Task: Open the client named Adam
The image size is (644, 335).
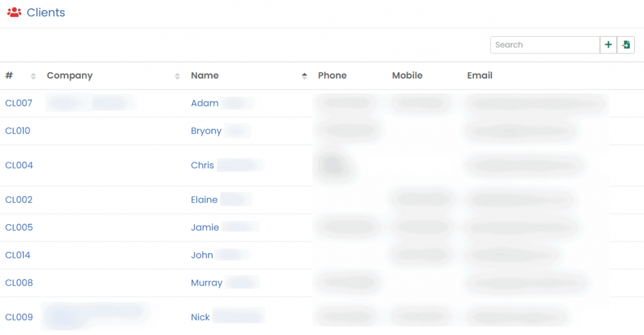Action: pyautogui.click(x=205, y=103)
